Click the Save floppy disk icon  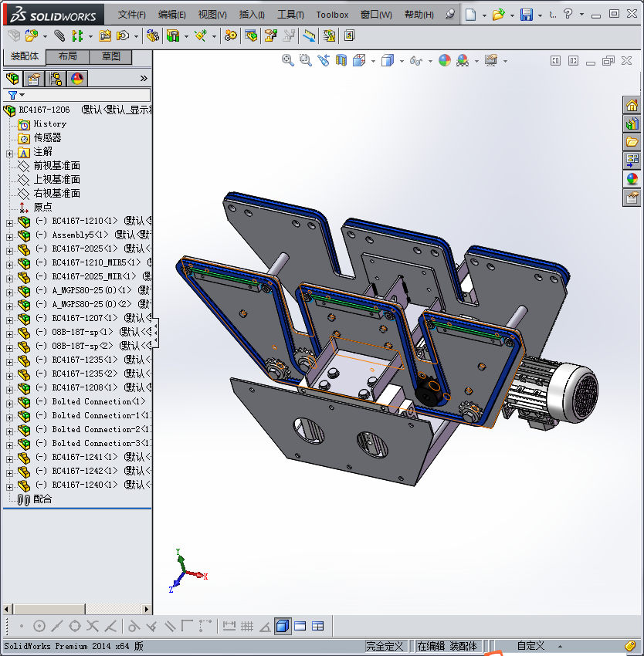527,15
